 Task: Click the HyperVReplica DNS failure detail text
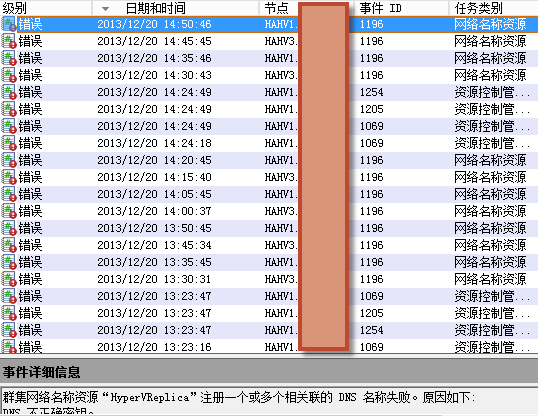click(x=239, y=398)
